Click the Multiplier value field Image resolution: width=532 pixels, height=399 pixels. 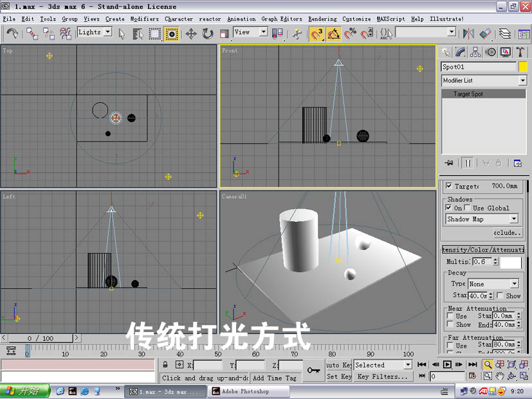[x=482, y=261]
